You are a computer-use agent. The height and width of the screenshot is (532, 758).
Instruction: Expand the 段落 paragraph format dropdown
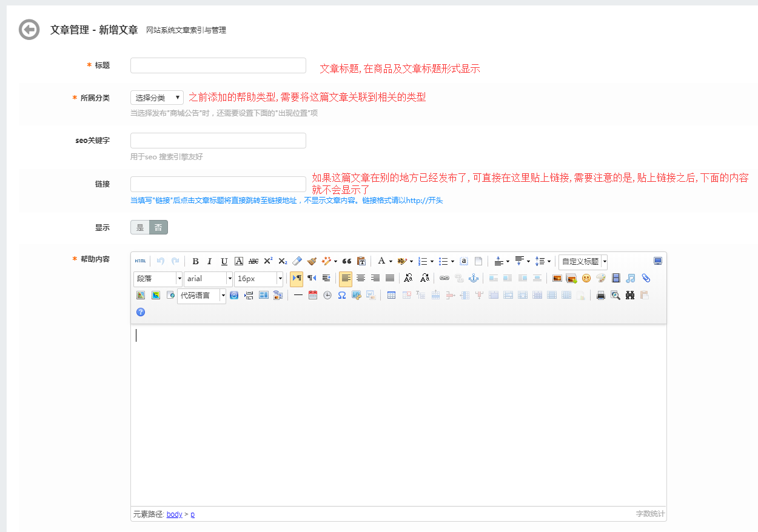click(179, 279)
